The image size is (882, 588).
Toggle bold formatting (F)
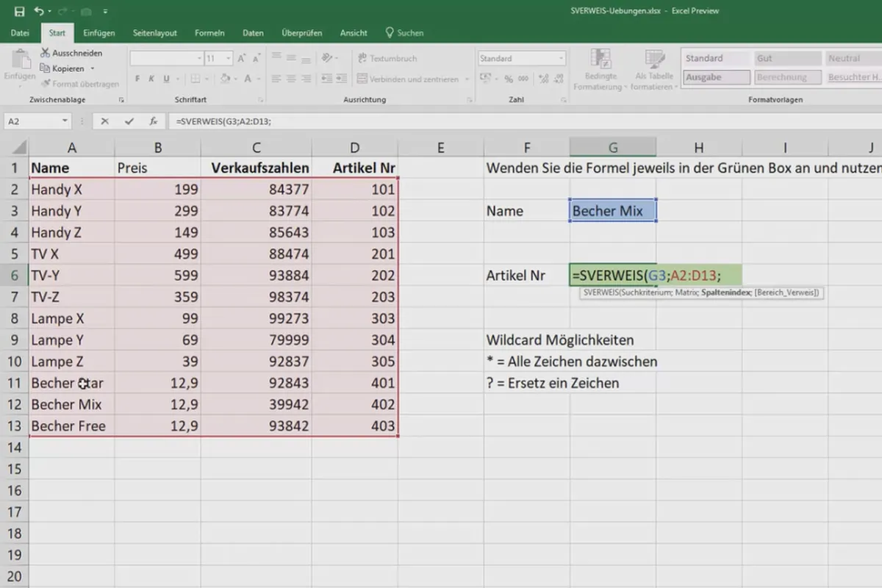coord(137,79)
